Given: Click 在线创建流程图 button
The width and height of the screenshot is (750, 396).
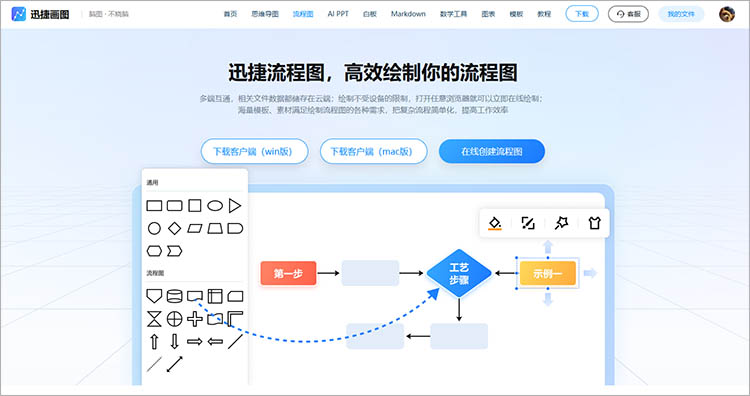Looking at the screenshot, I should tap(492, 151).
